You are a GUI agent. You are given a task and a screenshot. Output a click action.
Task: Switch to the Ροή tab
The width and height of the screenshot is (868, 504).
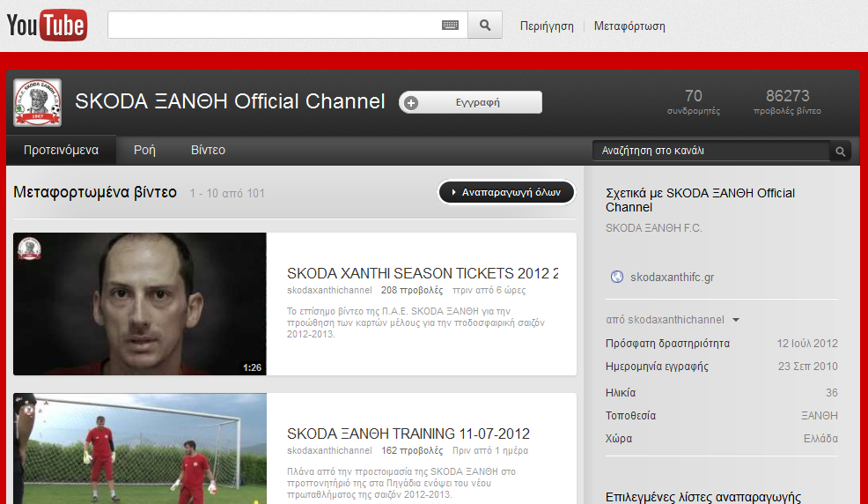[144, 150]
